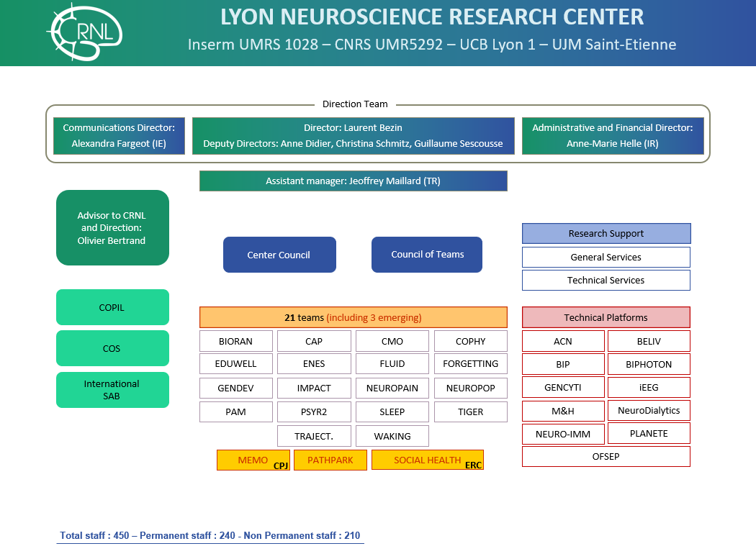Click the Lyon Neuroscience Research Center title

(x=432, y=17)
